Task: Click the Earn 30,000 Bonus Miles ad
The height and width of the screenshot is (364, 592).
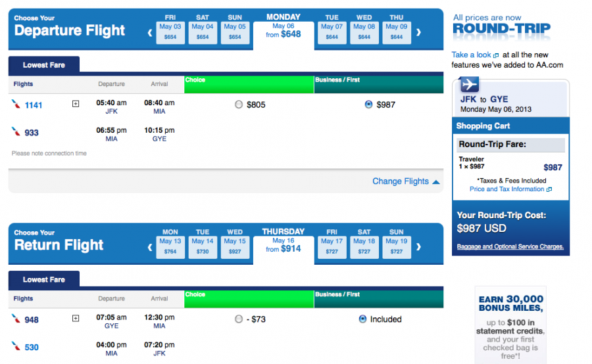Action: (x=510, y=325)
